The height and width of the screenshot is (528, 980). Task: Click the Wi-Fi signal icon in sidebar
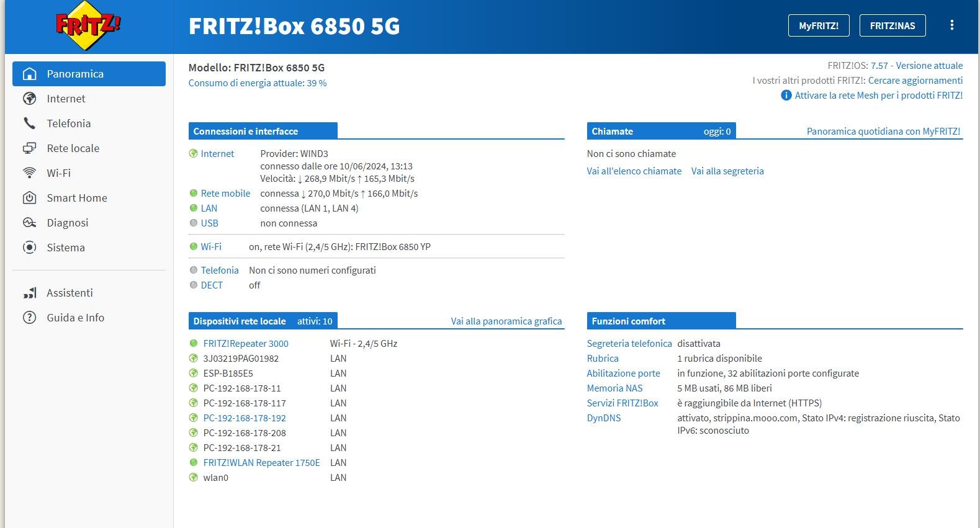coord(29,173)
